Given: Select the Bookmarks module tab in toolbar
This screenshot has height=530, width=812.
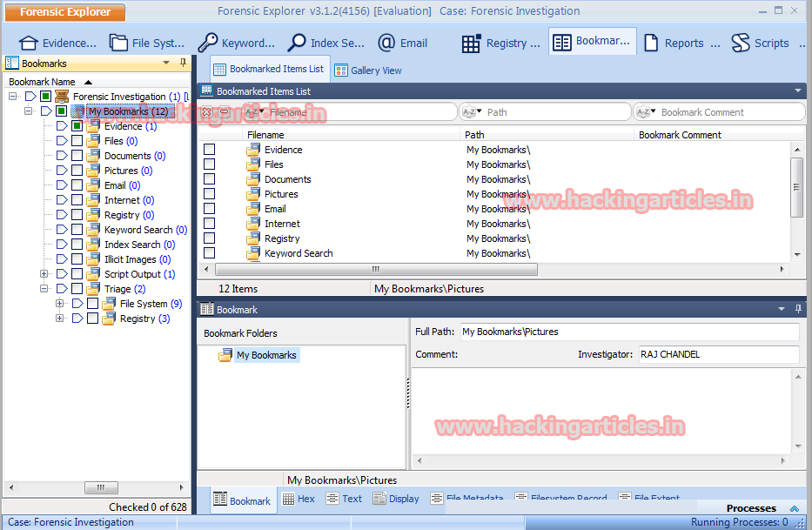Looking at the screenshot, I should (x=592, y=42).
